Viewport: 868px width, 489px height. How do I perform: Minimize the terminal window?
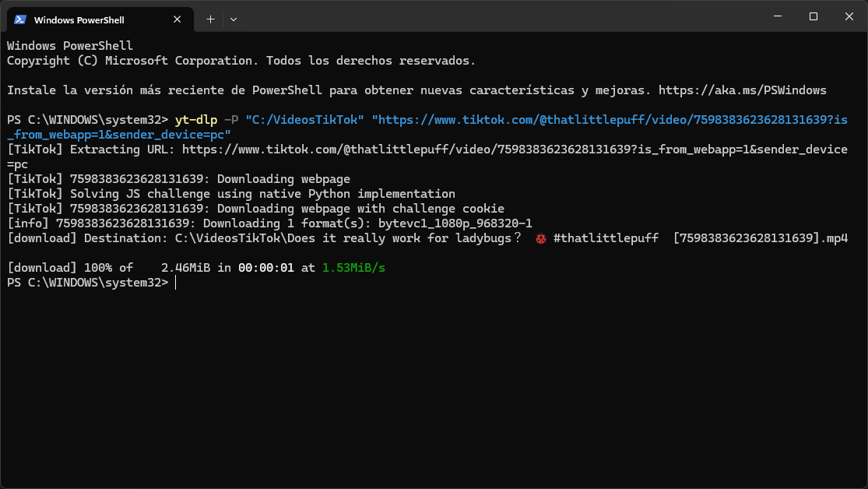pyautogui.click(x=778, y=16)
